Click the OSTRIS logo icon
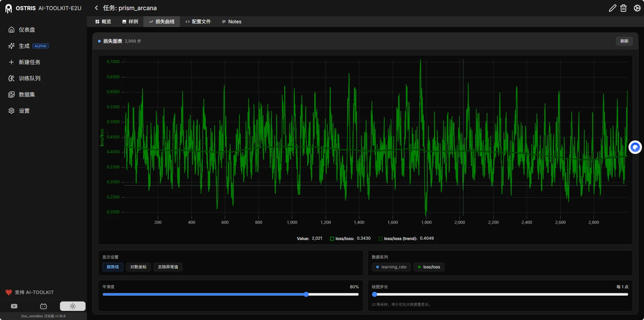The height and width of the screenshot is (320, 644). [x=8, y=8]
